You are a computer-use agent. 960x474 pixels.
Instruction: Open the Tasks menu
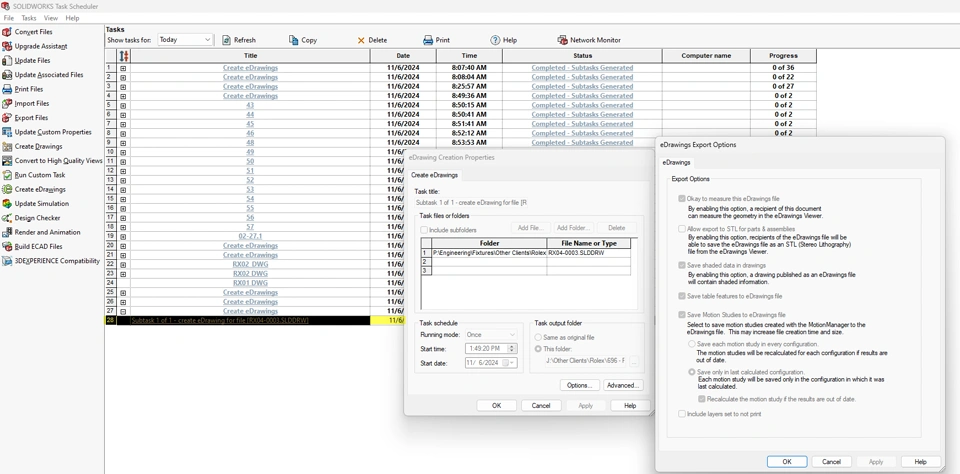[x=29, y=18]
